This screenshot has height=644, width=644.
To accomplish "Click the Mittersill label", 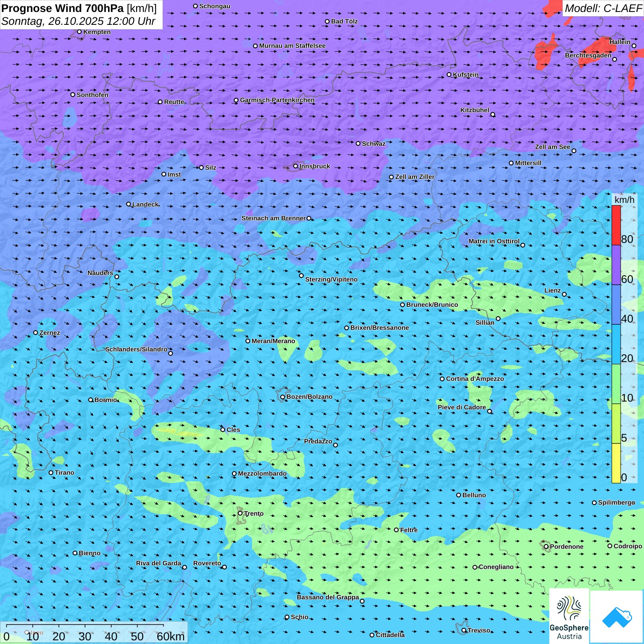I will (528, 163).
